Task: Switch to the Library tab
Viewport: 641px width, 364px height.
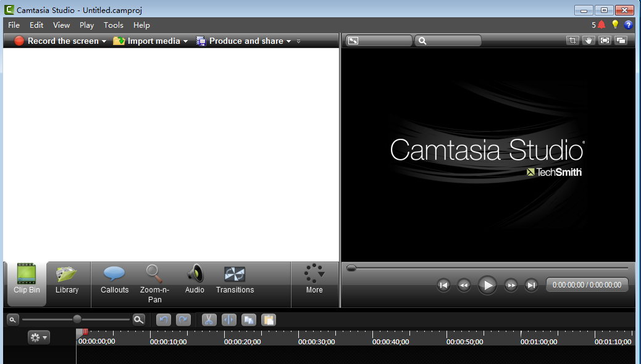Action: [x=67, y=284]
